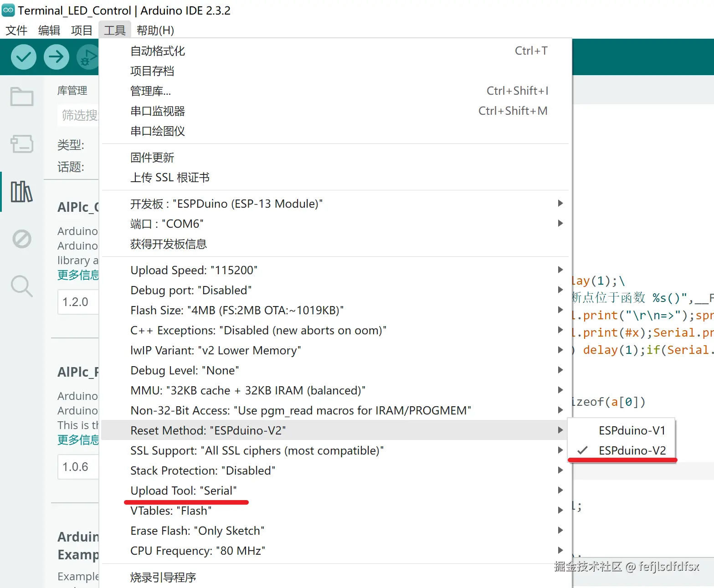Select the Library Manager sidebar icon
Viewport: 714px width, 588px height.
pyautogui.click(x=22, y=191)
